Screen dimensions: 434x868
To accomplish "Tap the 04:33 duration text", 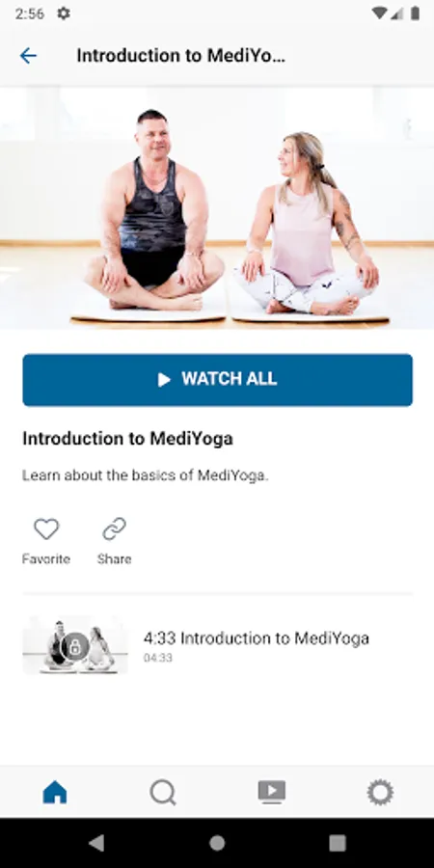I will click(x=158, y=658).
